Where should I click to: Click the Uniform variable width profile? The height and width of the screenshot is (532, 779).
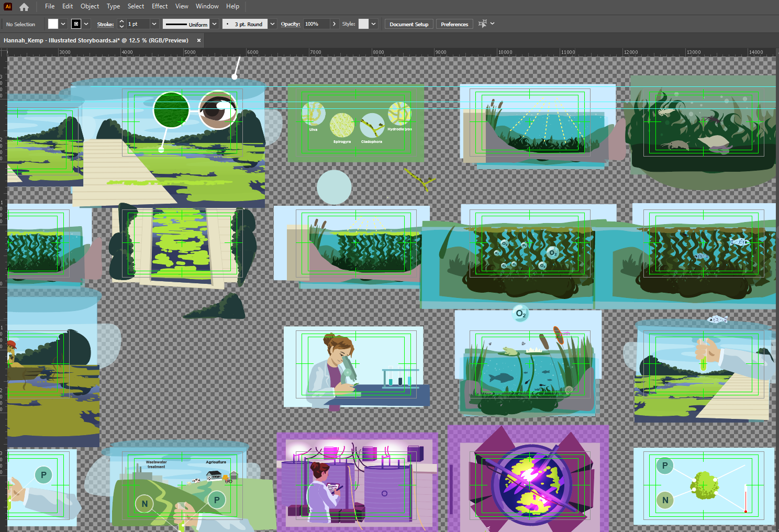click(x=186, y=24)
